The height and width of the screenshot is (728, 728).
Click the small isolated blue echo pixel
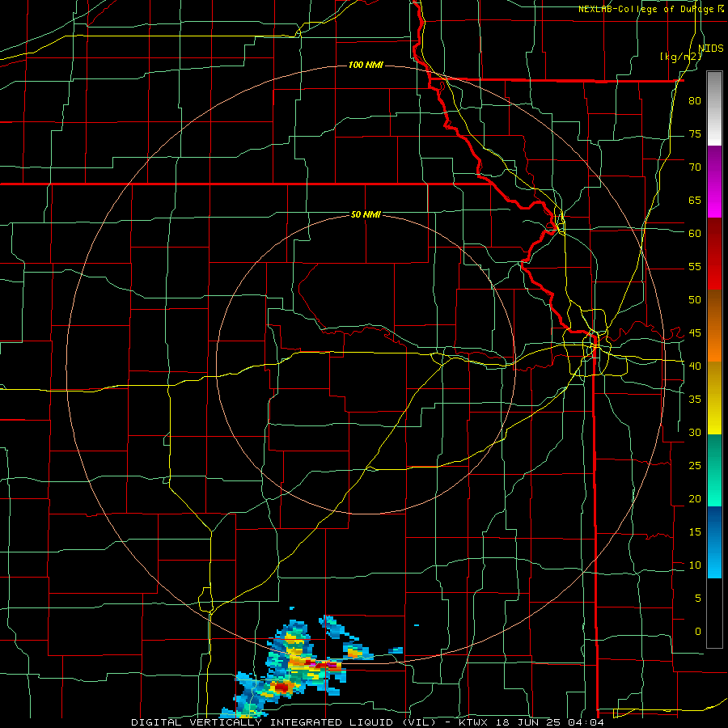[x=416, y=625]
